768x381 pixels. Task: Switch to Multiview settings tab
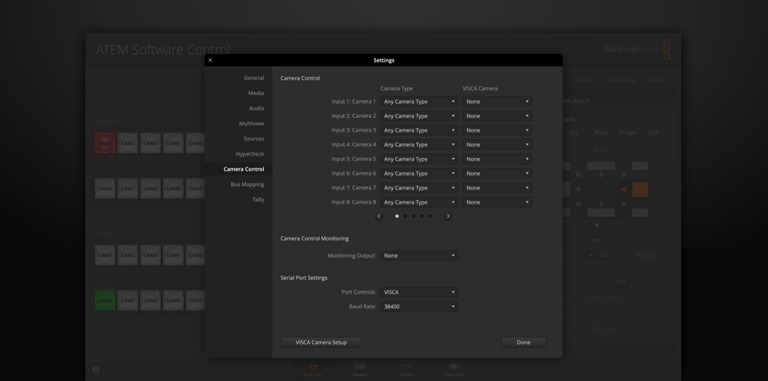coord(251,123)
